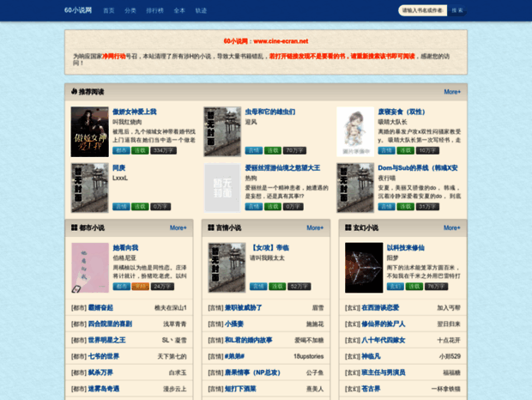Click the 都市 tag under 傲娇女神爱上我
Screen dimensions: 532x400
pos(121,149)
